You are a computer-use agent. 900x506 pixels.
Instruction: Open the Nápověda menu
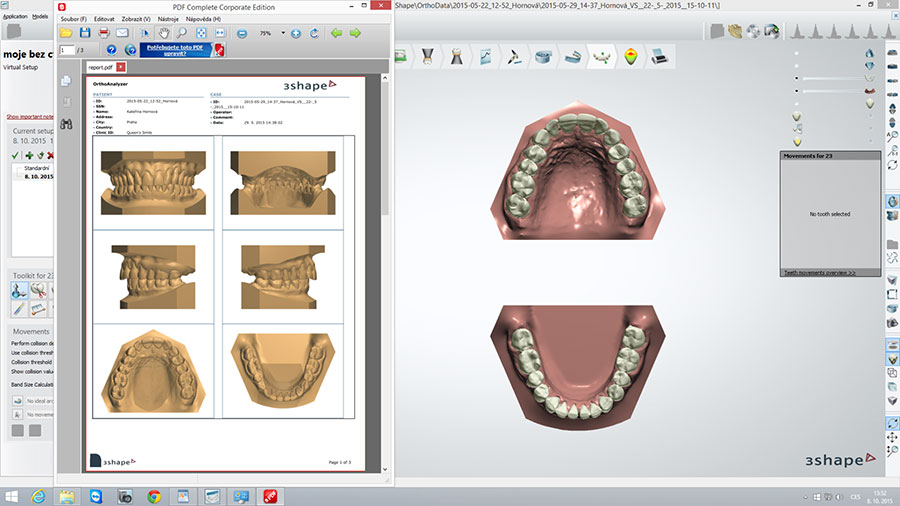203,19
